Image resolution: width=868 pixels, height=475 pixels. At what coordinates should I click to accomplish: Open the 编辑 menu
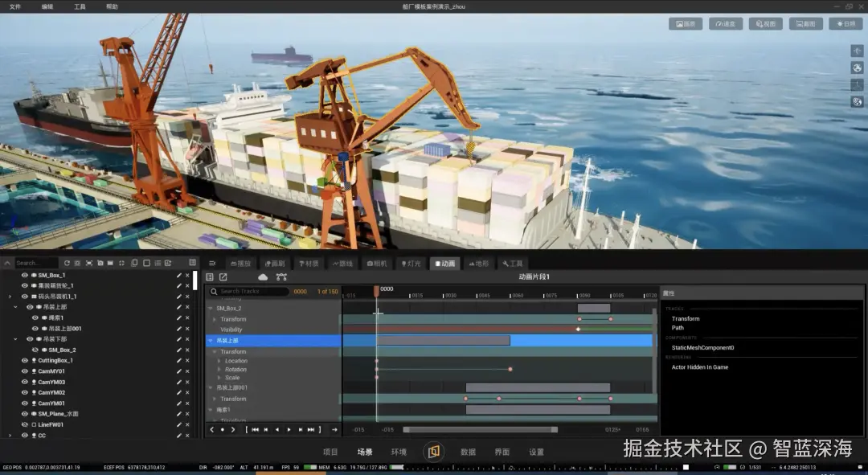click(x=47, y=6)
